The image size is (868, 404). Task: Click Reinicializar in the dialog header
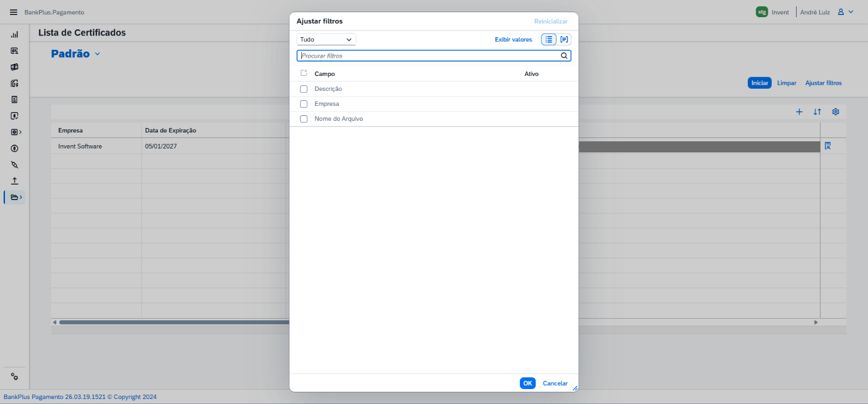coord(551,22)
